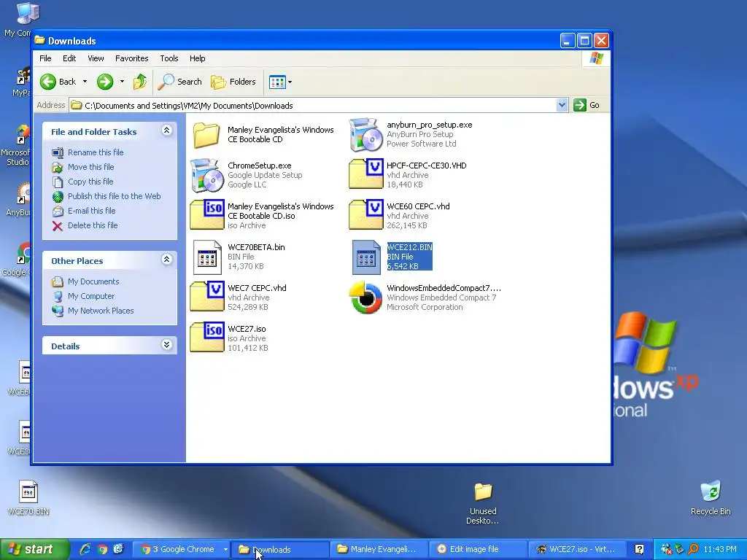Select the Manley Evangelista's Windows CE Bootable CD folder icon
Screen dimensions: 747x560
(x=206, y=135)
